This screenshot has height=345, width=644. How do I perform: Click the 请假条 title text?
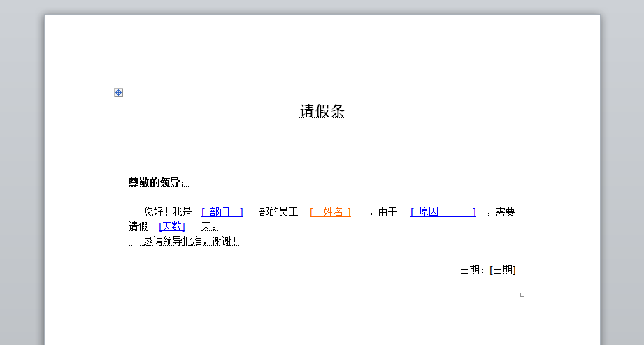(322, 111)
